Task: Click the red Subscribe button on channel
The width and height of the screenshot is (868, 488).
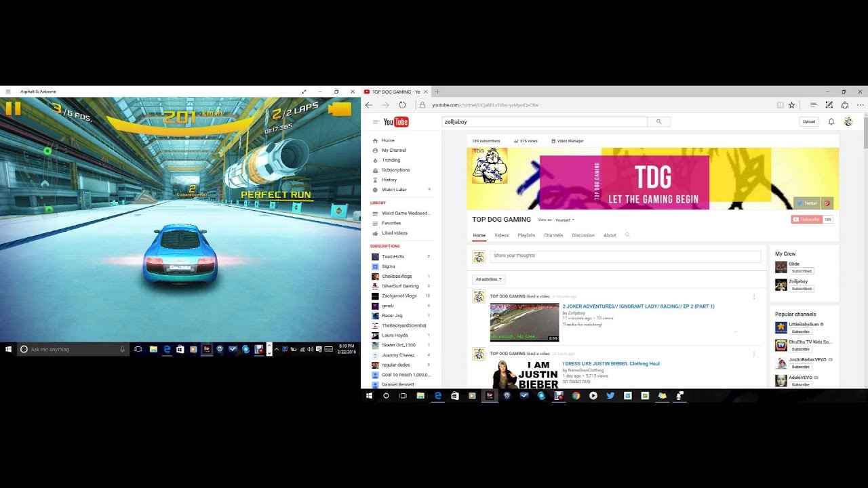Action: point(806,220)
